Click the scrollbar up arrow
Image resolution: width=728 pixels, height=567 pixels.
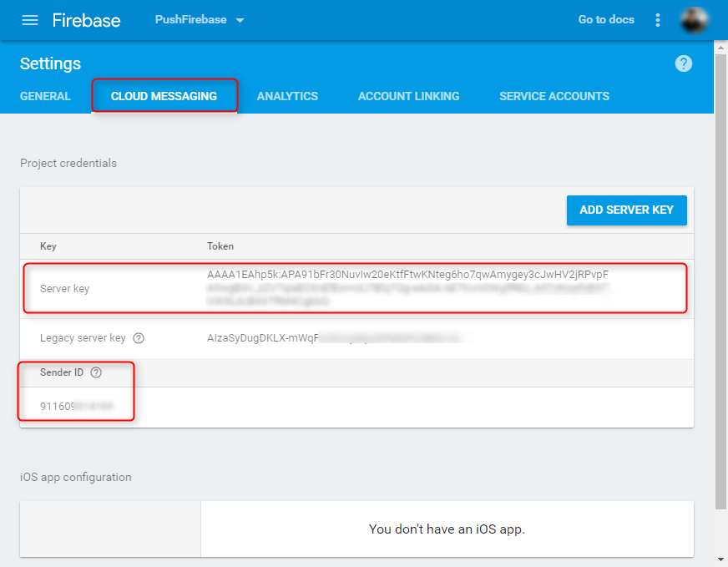coord(720,47)
